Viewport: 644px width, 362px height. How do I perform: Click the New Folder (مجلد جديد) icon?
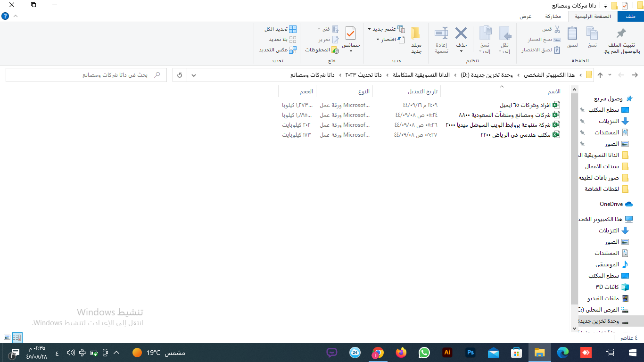pyautogui.click(x=416, y=34)
